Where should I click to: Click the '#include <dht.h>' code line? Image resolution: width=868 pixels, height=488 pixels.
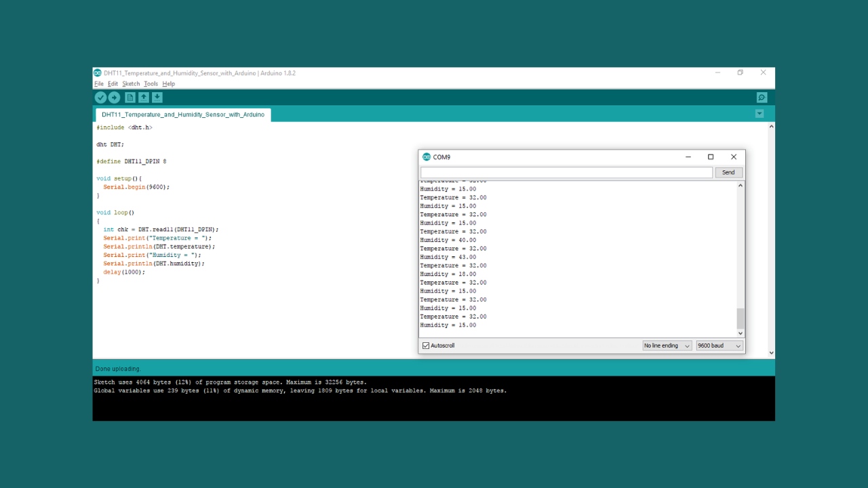pos(124,127)
